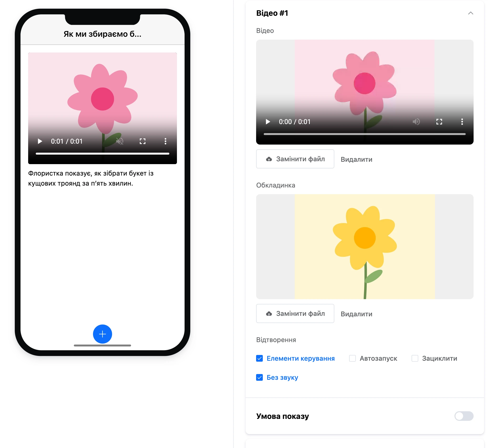Enable the Зациклити checkbox
The height and width of the screenshot is (448, 496).
point(415,358)
